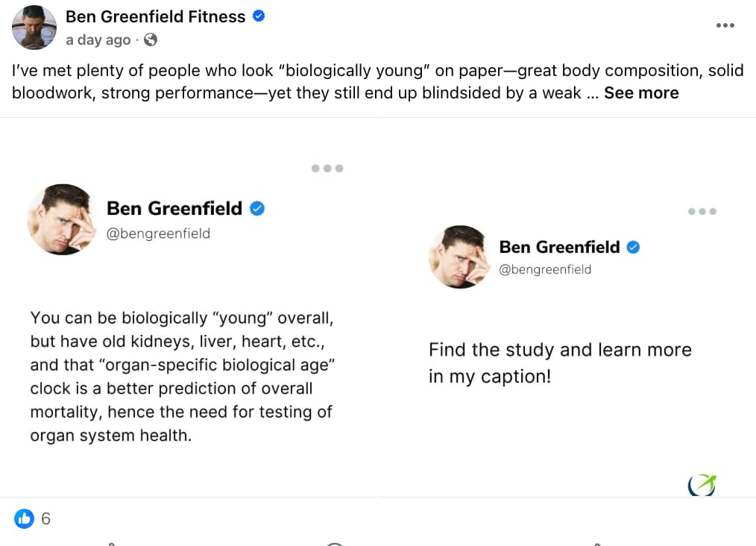Screen dimensions: 756x546
Task: Click the green logo on the right card
Action: (x=702, y=485)
